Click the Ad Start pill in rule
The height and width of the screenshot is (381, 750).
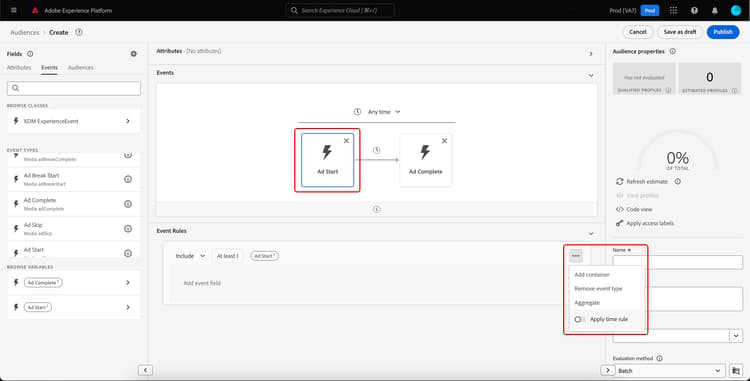(x=265, y=256)
